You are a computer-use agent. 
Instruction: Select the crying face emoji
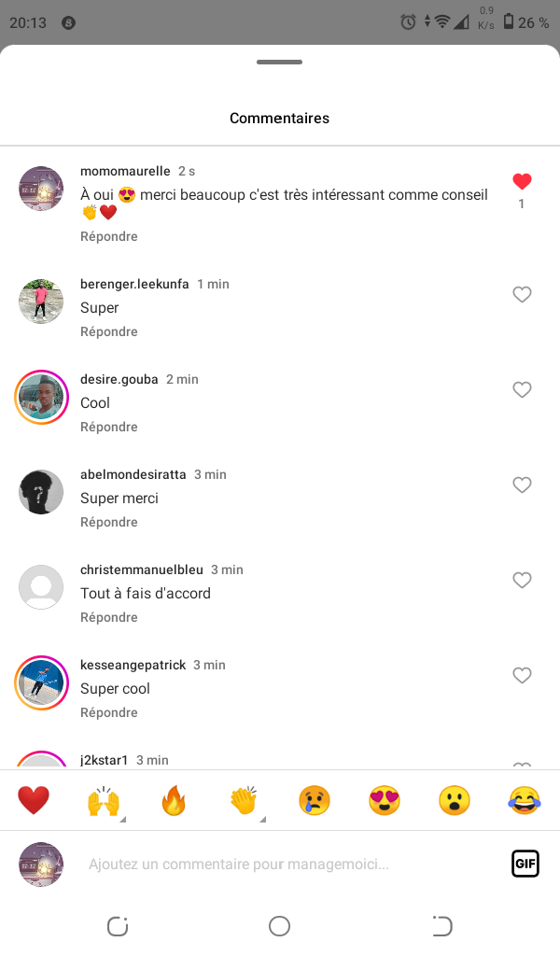315,800
